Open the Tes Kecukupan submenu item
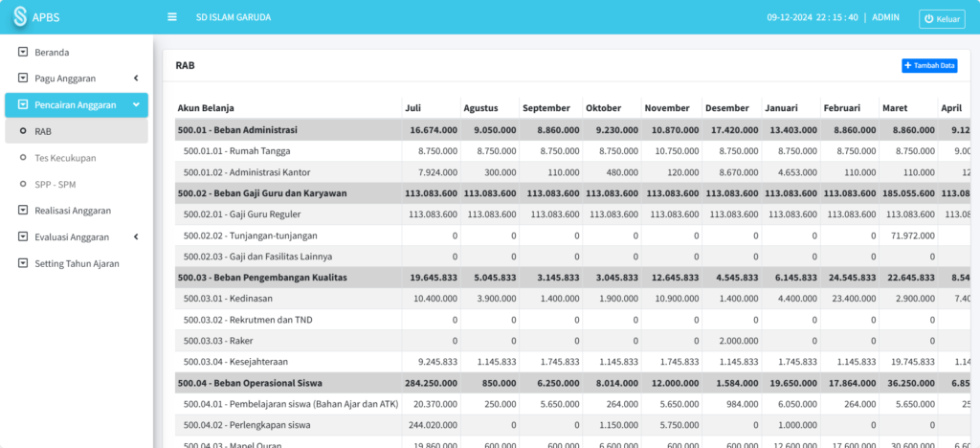Image resolution: width=980 pixels, height=448 pixels. [x=77, y=157]
